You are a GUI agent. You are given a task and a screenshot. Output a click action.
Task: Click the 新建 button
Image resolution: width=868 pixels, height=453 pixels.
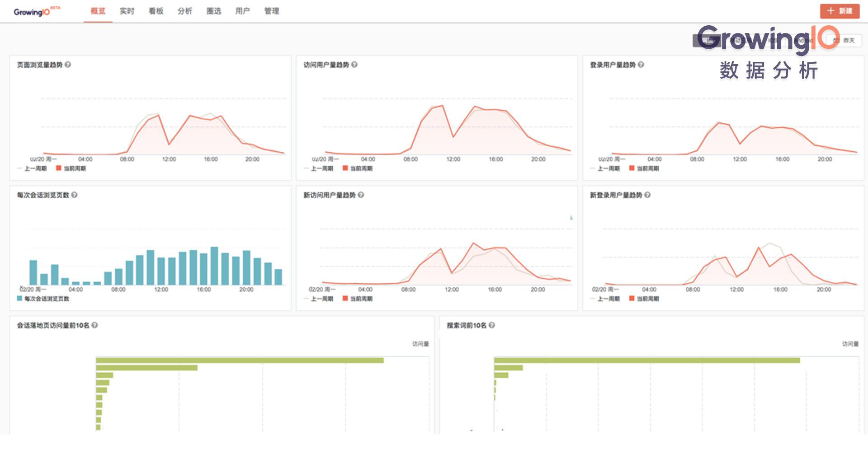click(840, 11)
